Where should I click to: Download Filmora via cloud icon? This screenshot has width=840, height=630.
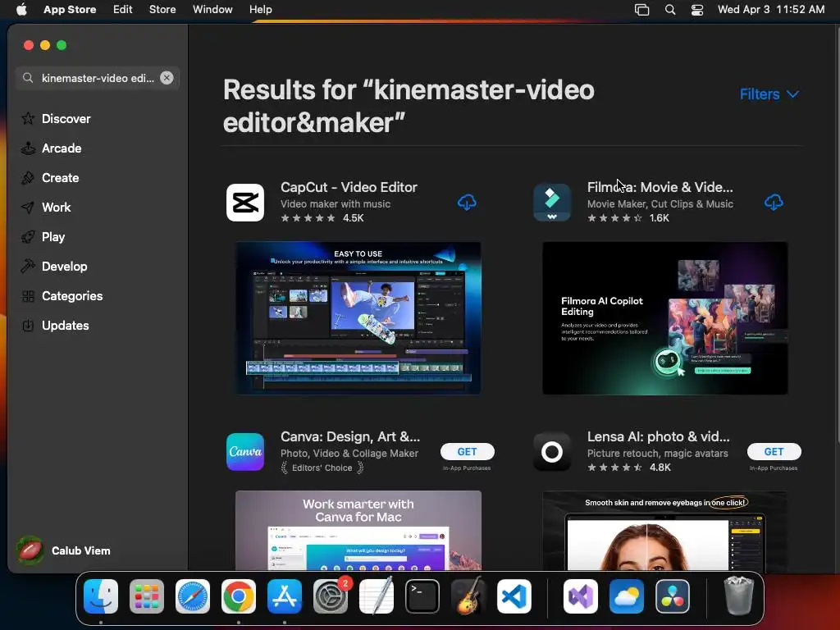tap(774, 203)
